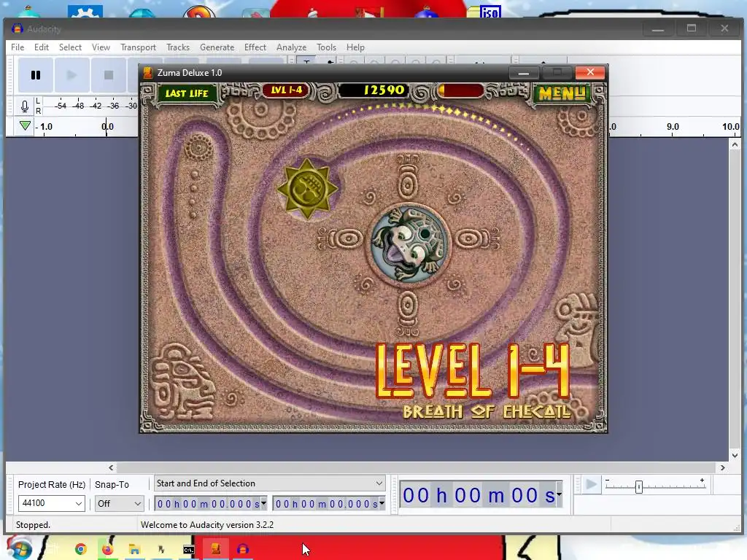This screenshot has width=747, height=560.
Task: Open selection end time format arrow
Action: 382,503
